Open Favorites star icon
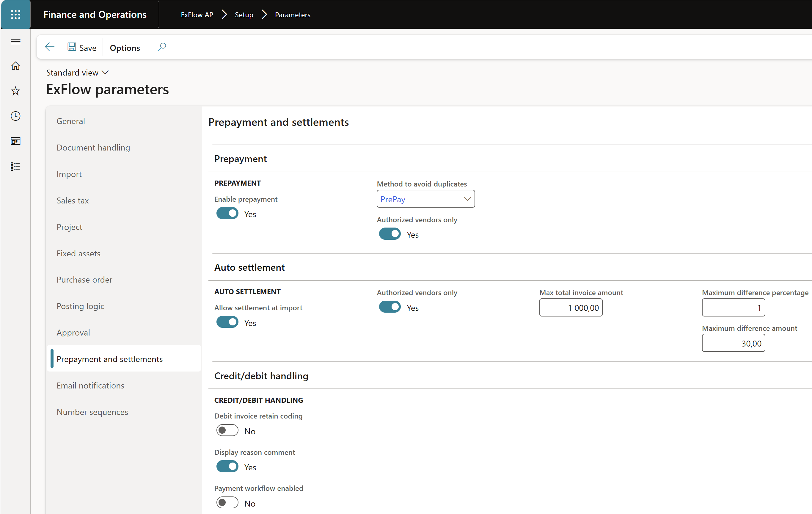 point(15,91)
